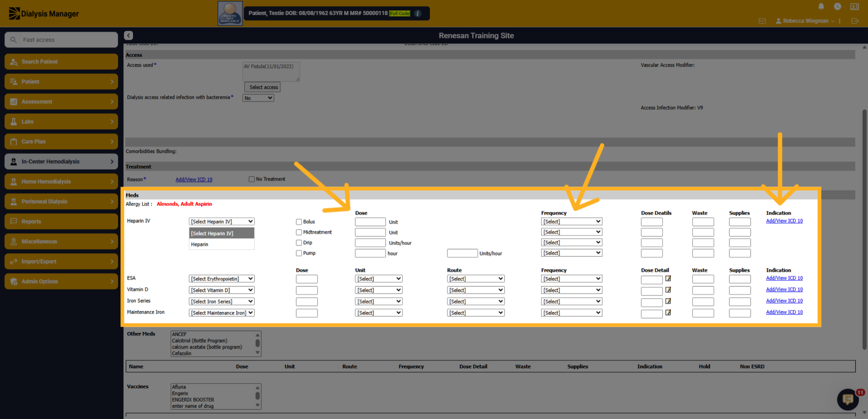Open Add/View ICD 10 link for Reason
The height and width of the screenshot is (419, 868).
coord(194,179)
